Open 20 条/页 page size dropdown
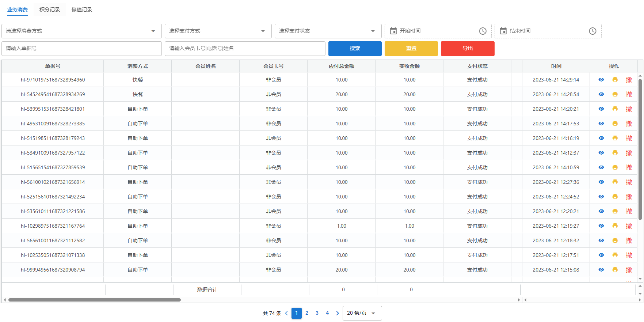Screen dimensions: 644x322 point(362,313)
